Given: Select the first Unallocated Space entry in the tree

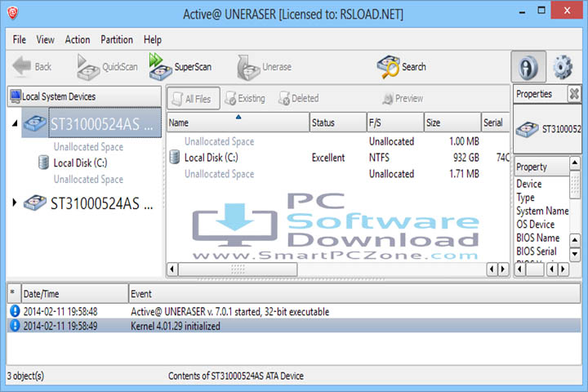Looking at the screenshot, I should click(88, 147).
